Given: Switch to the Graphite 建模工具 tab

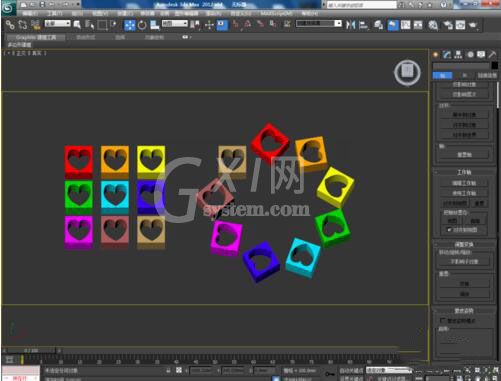Looking at the screenshot, I should click(x=36, y=37).
